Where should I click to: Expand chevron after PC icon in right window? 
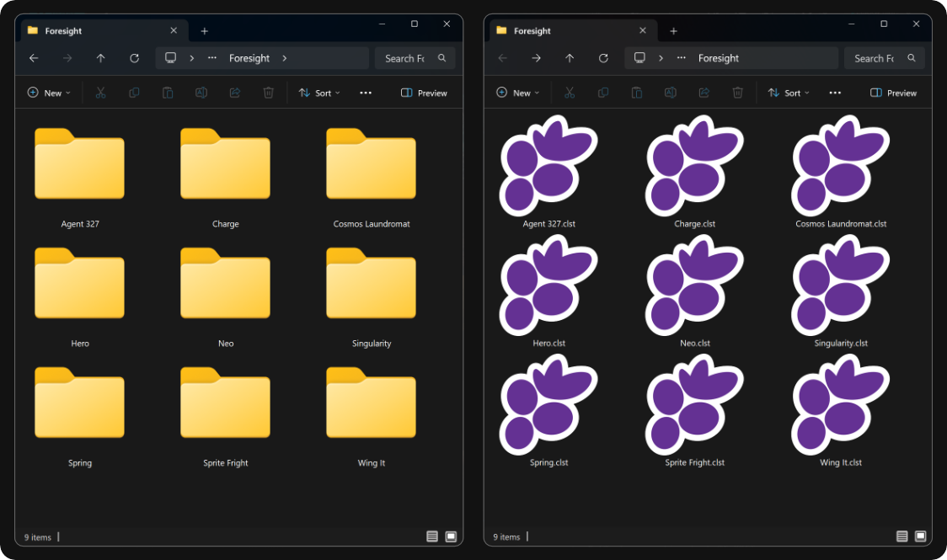pos(661,58)
